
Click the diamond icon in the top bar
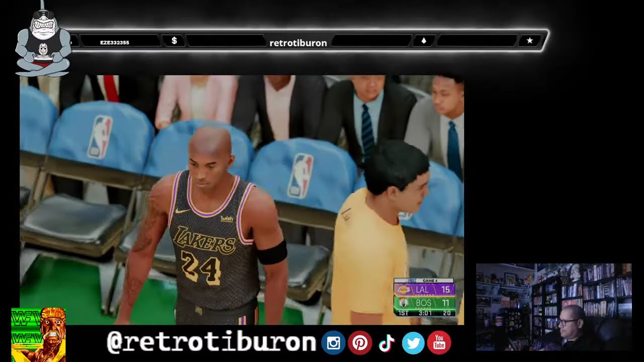pos(424,41)
